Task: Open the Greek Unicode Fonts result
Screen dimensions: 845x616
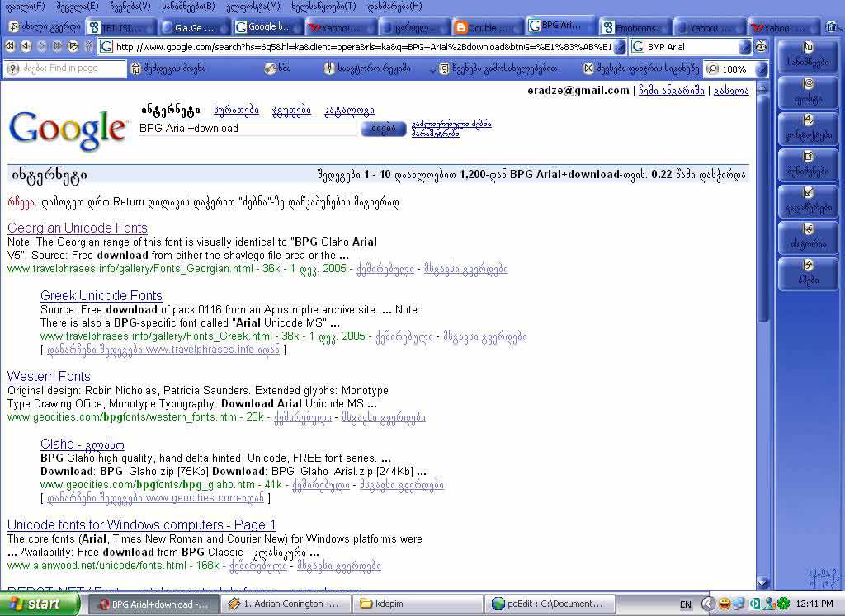Action: (101, 295)
